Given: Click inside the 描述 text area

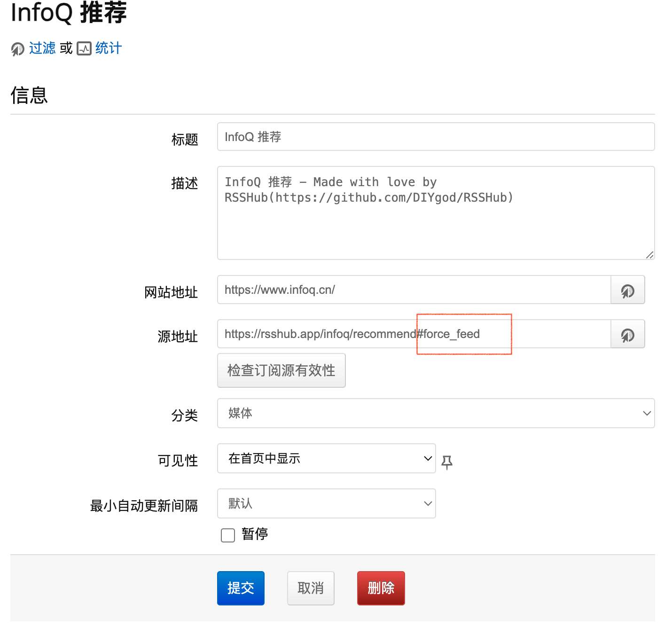Looking at the screenshot, I should (x=436, y=221).
